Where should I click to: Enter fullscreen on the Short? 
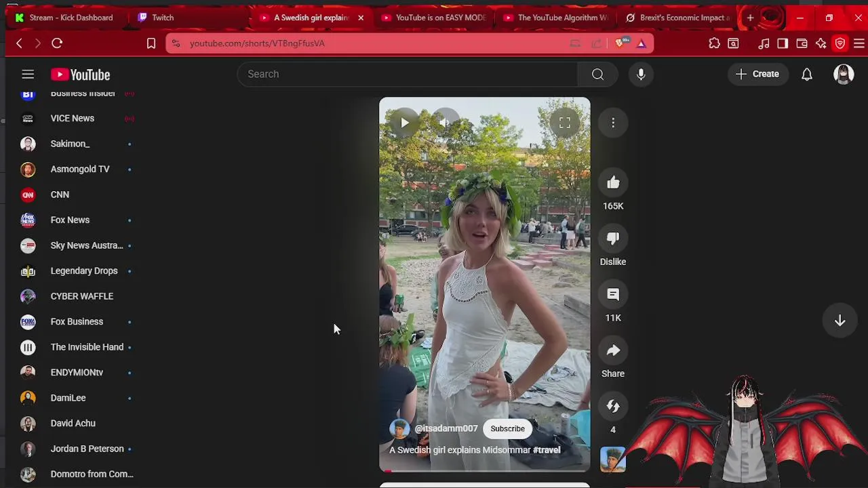click(x=565, y=123)
